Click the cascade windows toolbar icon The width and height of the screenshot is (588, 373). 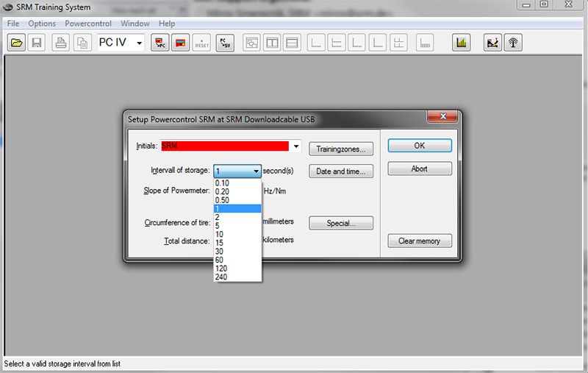[x=251, y=43]
